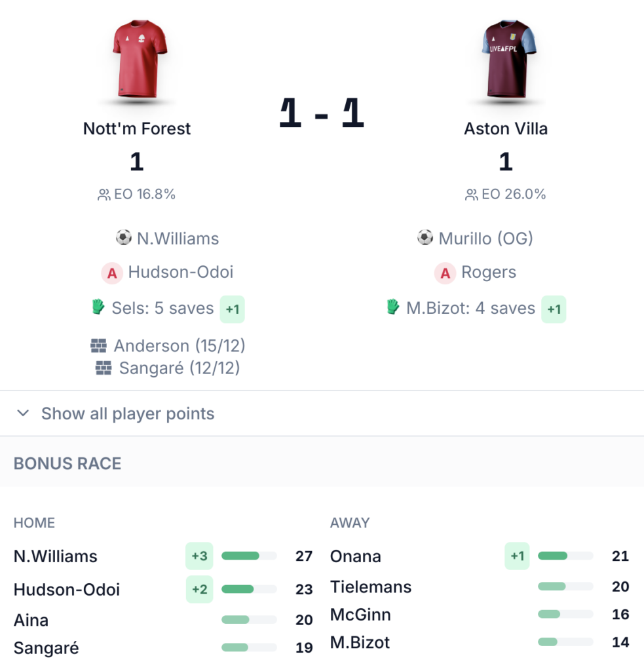
Task: Click the Nott'm Forest red shirt icon
Action: pyautogui.click(x=136, y=59)
